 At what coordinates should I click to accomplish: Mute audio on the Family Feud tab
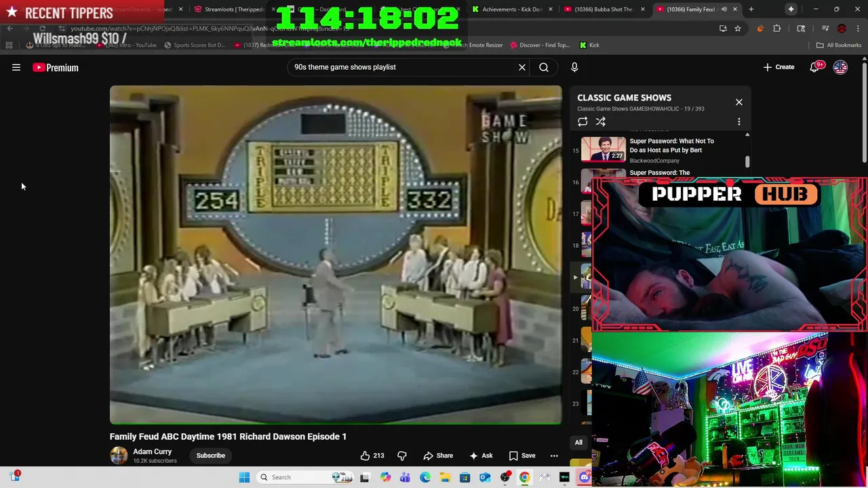coord(724,9)
